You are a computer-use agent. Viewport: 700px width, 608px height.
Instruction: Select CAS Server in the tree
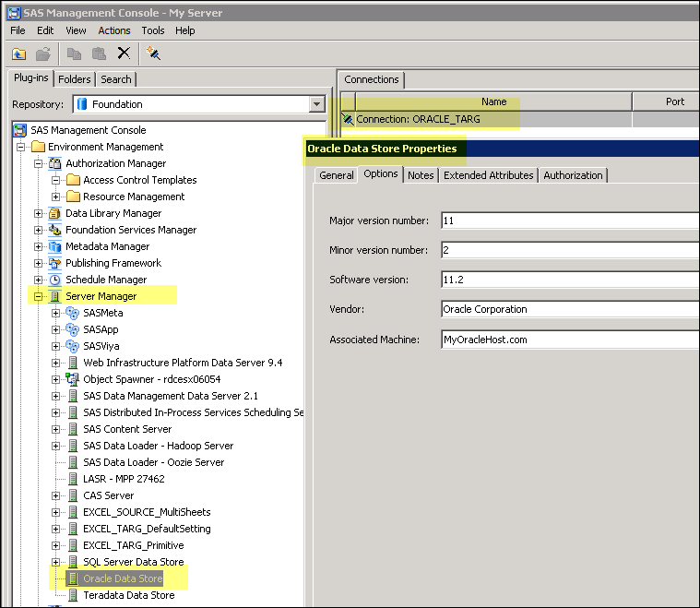pos(108,495)
